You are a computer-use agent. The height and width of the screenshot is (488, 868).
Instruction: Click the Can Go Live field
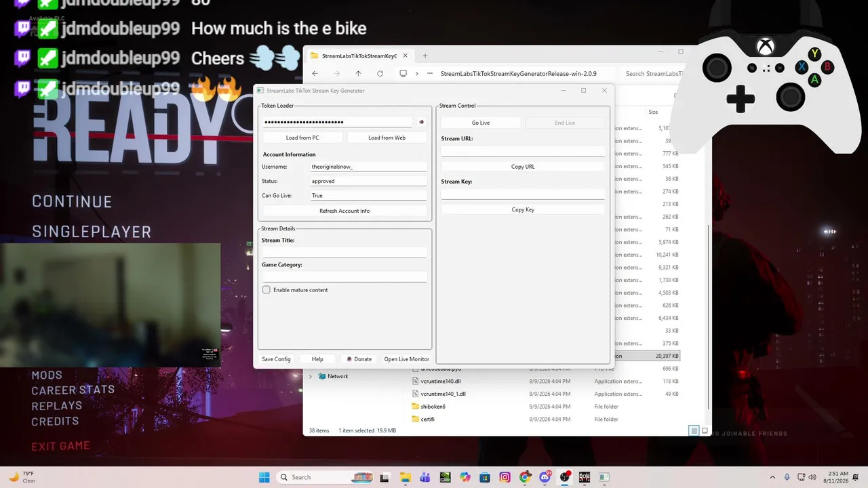[368, 196]
